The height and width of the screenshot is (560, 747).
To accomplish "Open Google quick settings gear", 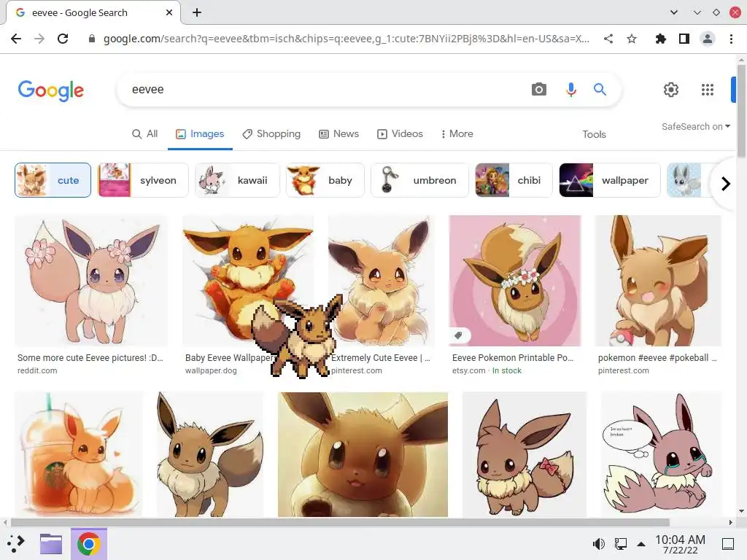I will (x=671, y=90).
